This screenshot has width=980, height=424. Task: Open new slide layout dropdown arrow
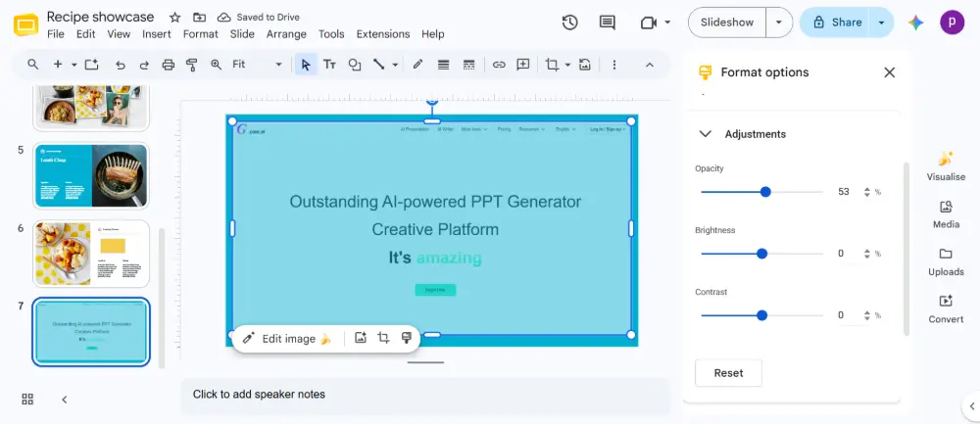(x=73, y=65)
